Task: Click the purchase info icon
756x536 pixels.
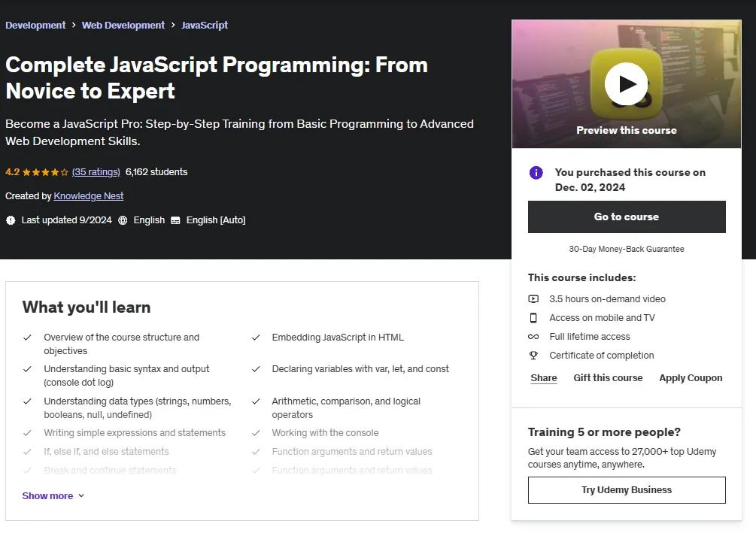Action: click(x=536, y=173)
